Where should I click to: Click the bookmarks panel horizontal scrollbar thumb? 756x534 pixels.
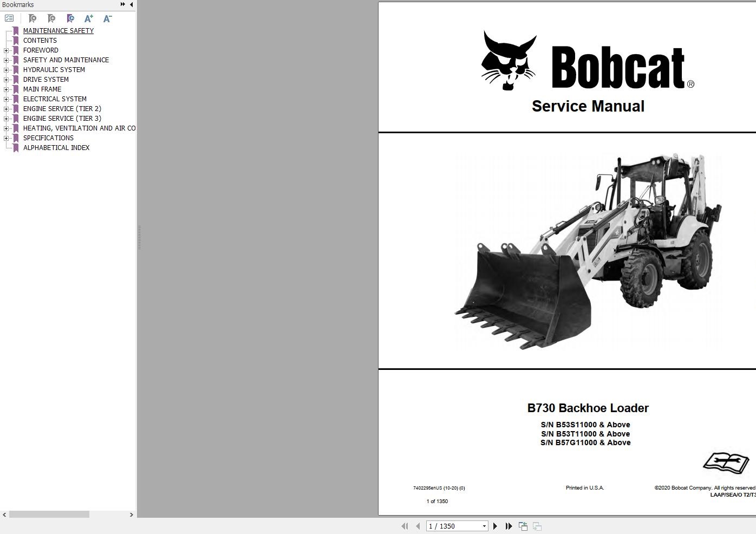pos(49,515)
